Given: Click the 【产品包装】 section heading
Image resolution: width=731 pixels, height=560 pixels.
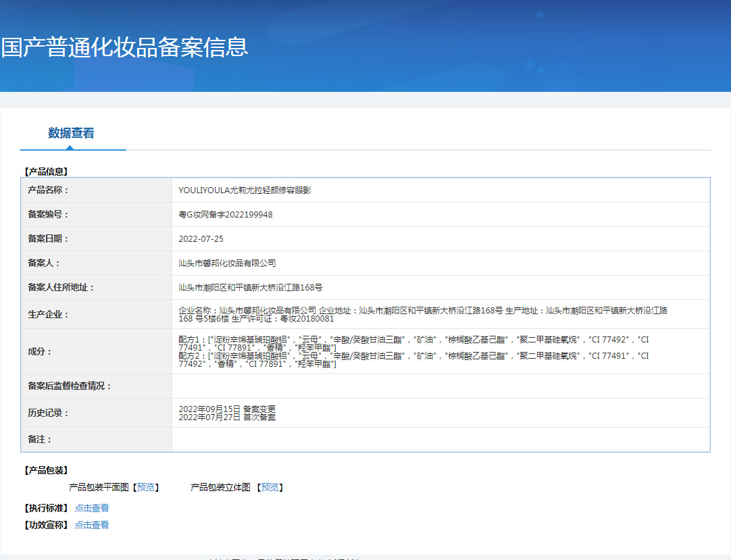Looking at the screenshot, I should click(x=46, y=470).
